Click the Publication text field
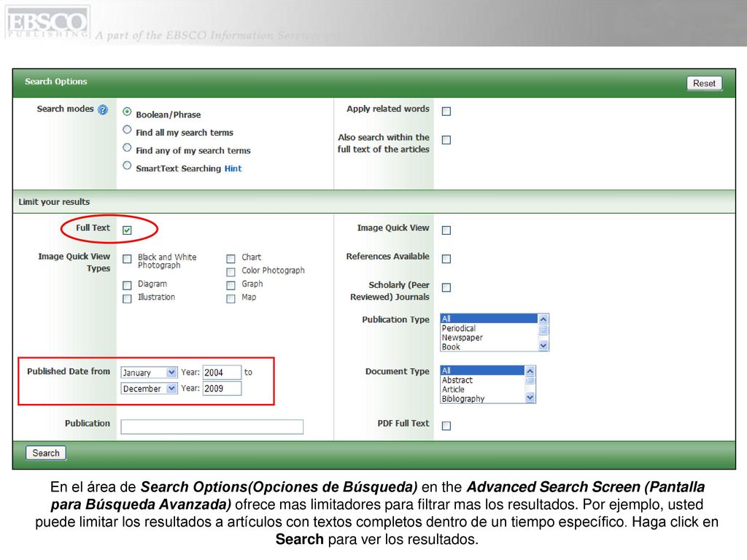Image resolution: width=747 pixels, height=560 pixels. 212,427
